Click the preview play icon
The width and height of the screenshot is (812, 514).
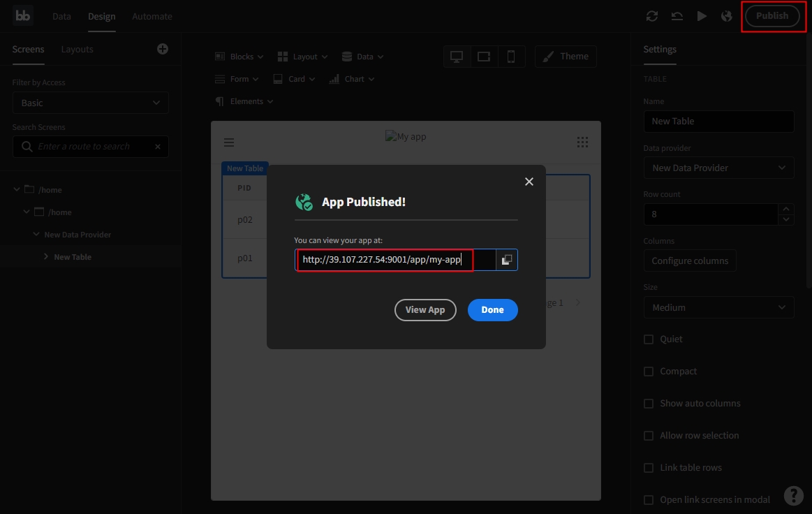[702, 16]
